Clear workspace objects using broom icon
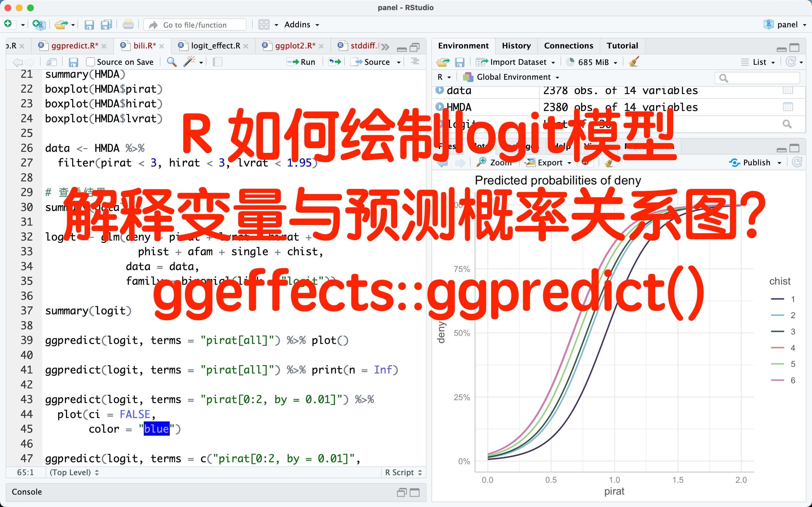Screen dimensions: 812x507 [x=634, y=62]
